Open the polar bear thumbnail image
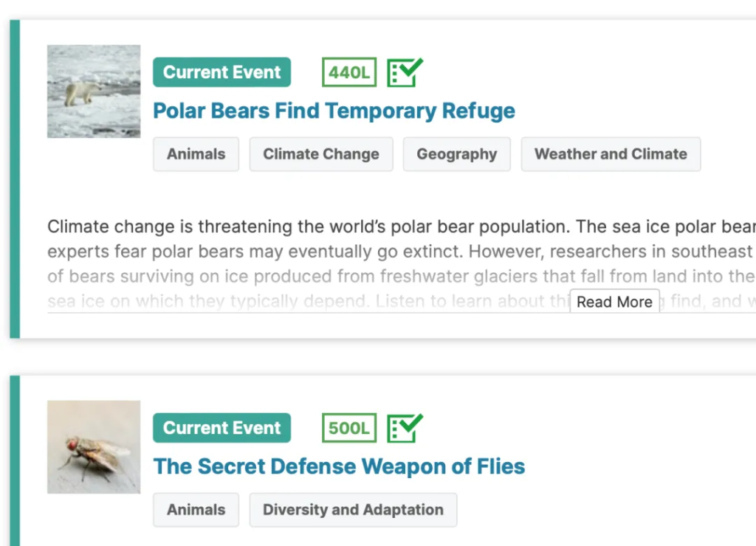Viewport: 756px width, 546px height. pos(94,91)
